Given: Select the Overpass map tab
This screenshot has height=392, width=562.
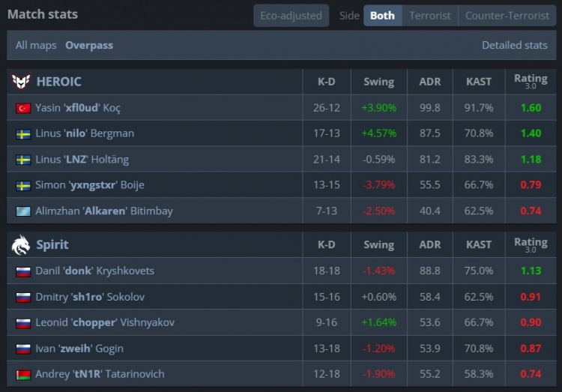Looking at the screenshot, I should 89,45.
